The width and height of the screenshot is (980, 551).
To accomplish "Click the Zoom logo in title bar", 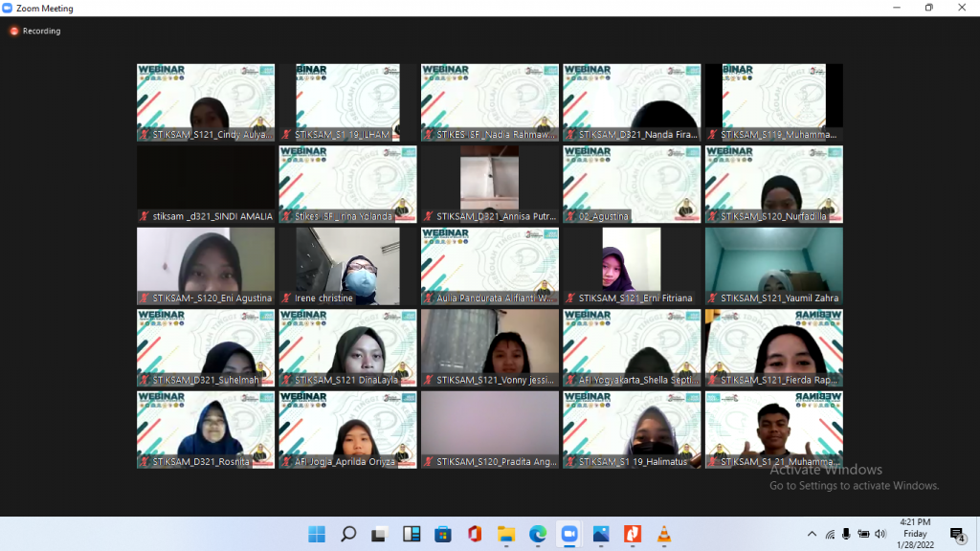I will tap(8, 8).
